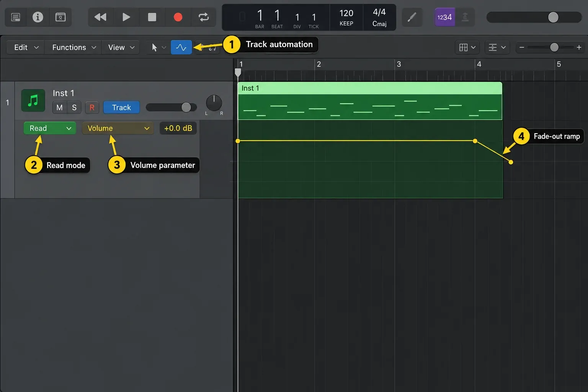Open the Toolbar view icon next to Inspector
Image resolution: width=588 pixels, height=392 pixels.
[60, 17]
